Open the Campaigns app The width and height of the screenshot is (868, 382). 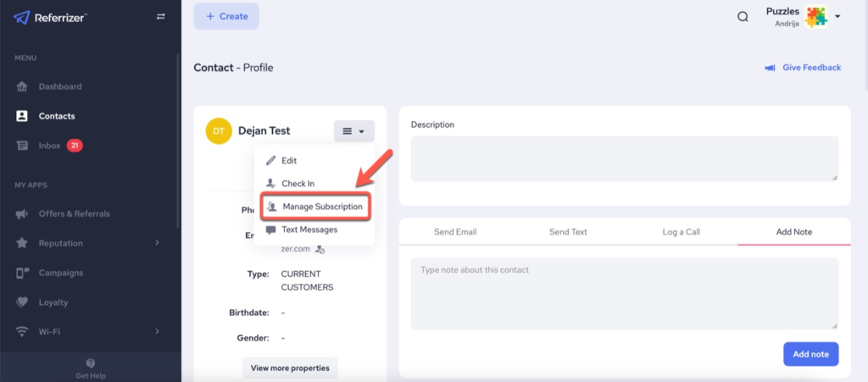click(60, 273)
